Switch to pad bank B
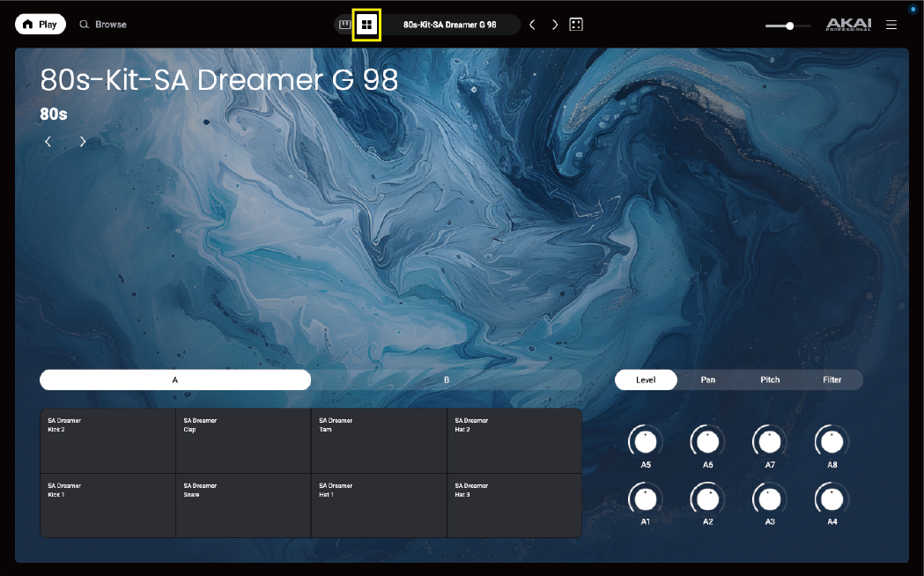 [x=447, y=380]
